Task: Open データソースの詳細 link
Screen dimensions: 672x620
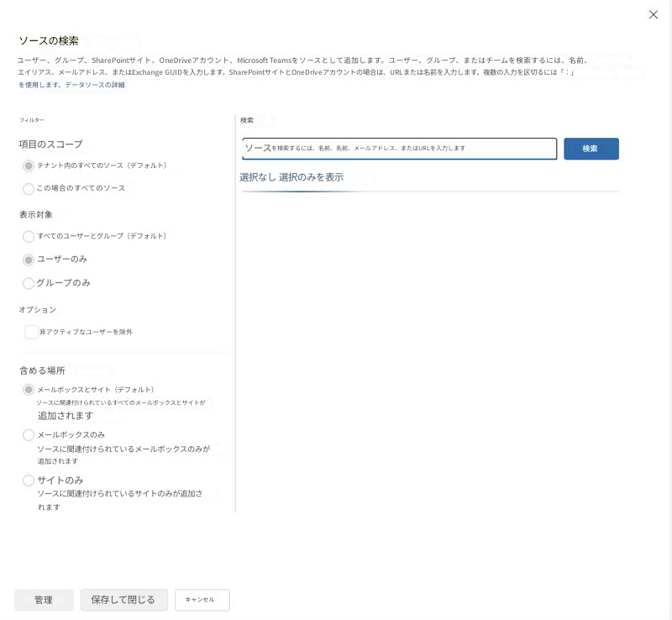Action: tap(95, 85)
